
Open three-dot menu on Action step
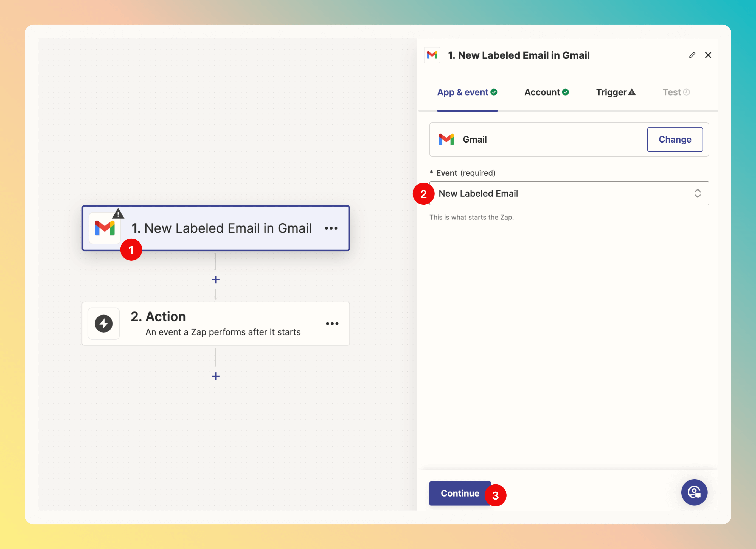[332, 324]
